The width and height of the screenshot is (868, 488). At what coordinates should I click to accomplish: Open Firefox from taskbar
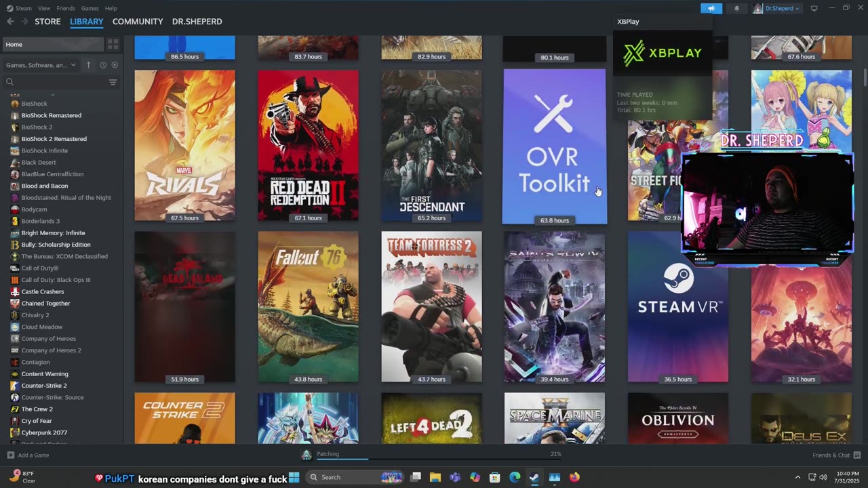[x=574, y=477]
